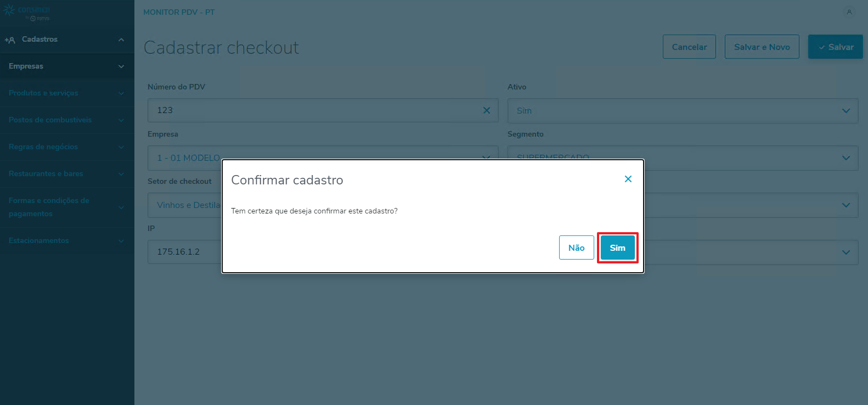Click the Consinco logo
Viewport: 868px width, 405px height.
(26, 13)
